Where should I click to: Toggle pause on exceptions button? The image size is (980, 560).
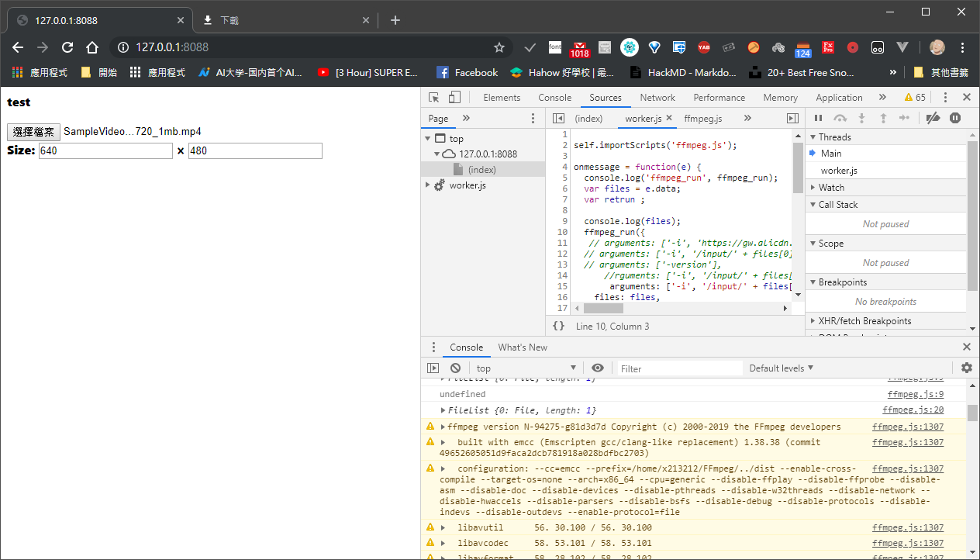point(955,119)
